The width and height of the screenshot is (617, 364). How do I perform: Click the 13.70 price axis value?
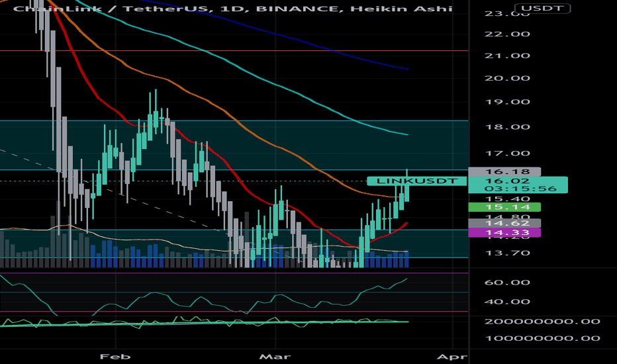pyautogui.click(x=507, y=253)
